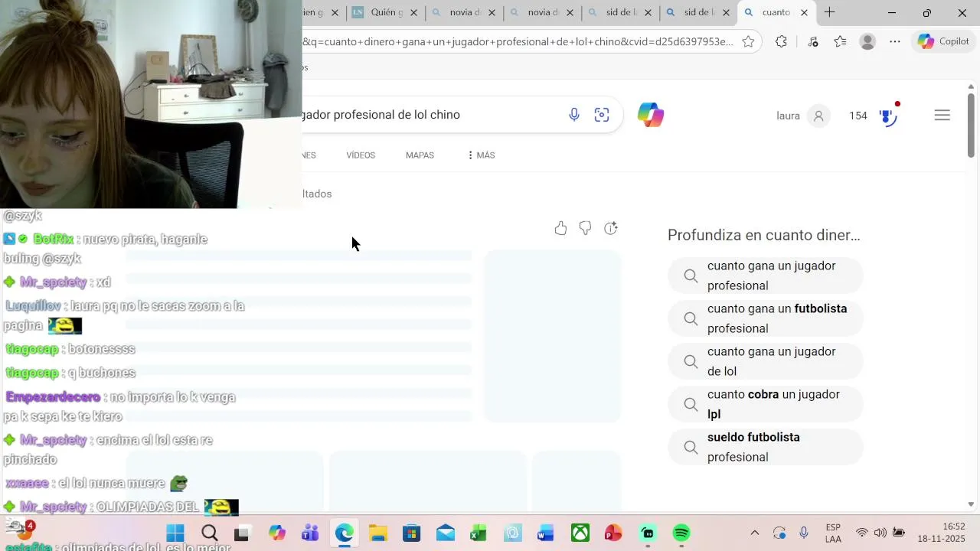The height and width of the screenshot is (551, 980).
Task: Give the answer a thumbs down
Action: point(585,228)
